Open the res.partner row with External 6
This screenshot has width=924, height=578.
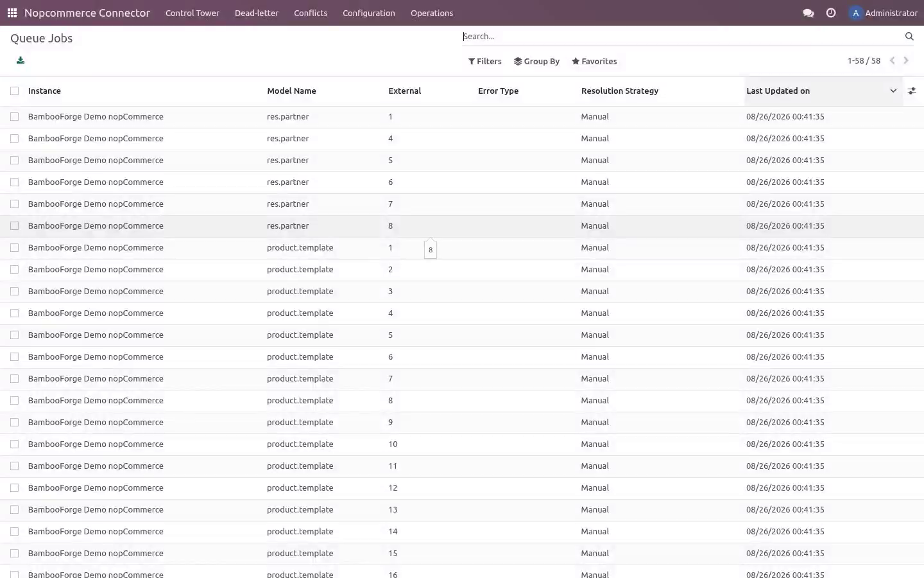coord(462,182)
